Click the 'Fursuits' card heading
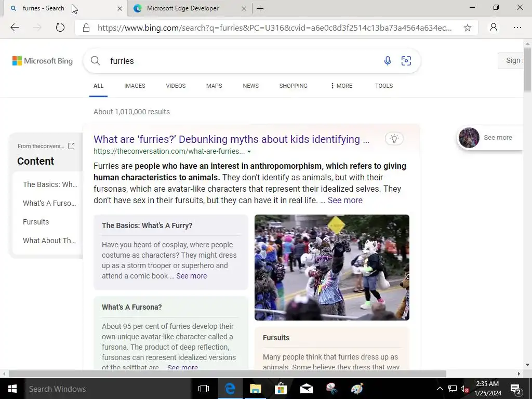This screenshot has height=399, width=532. tap(276, 338)
